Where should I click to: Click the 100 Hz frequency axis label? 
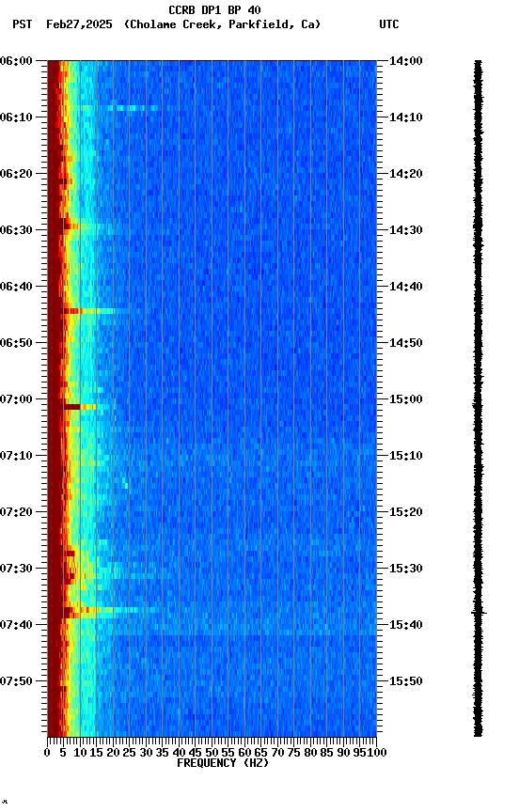pyautogui.click(x=377, y=753)
